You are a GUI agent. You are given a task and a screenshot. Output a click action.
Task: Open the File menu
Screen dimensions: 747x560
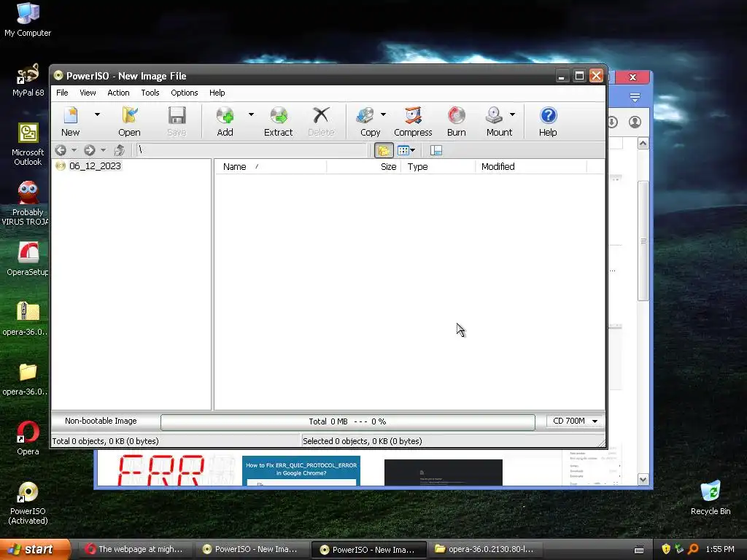click(x=62, y=93)
